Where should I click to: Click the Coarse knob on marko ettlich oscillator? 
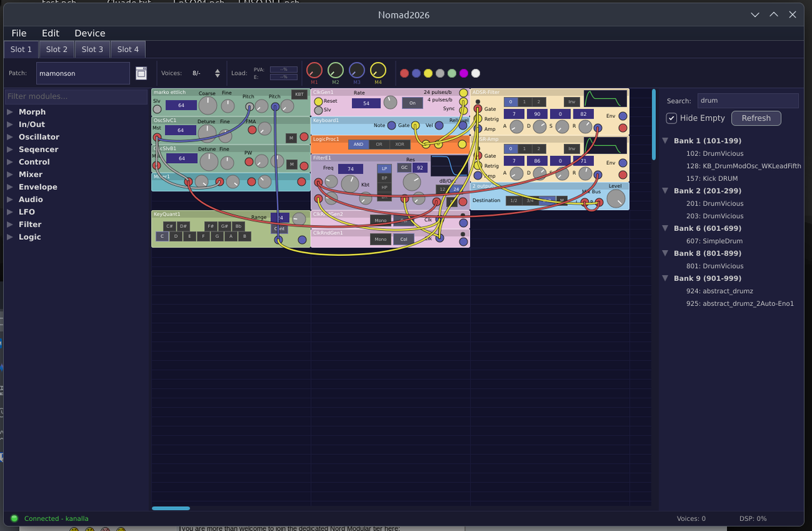click(207, 105)
